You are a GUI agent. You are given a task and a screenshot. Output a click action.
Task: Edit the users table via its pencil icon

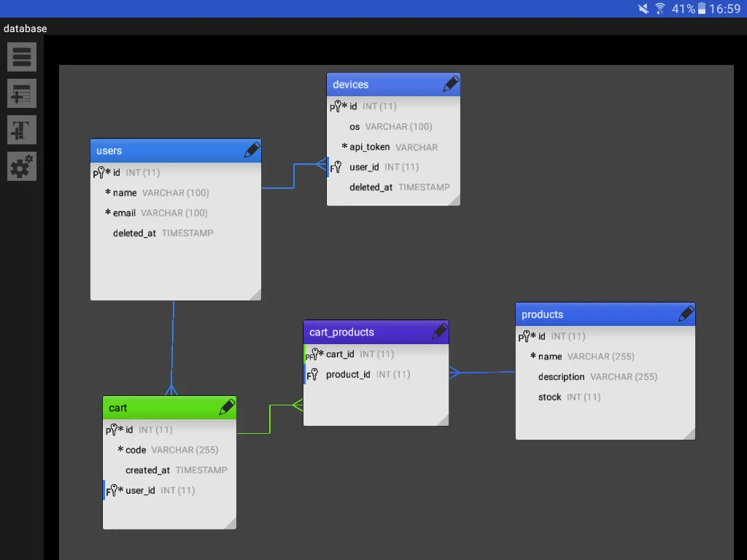(x=252, y=150)
